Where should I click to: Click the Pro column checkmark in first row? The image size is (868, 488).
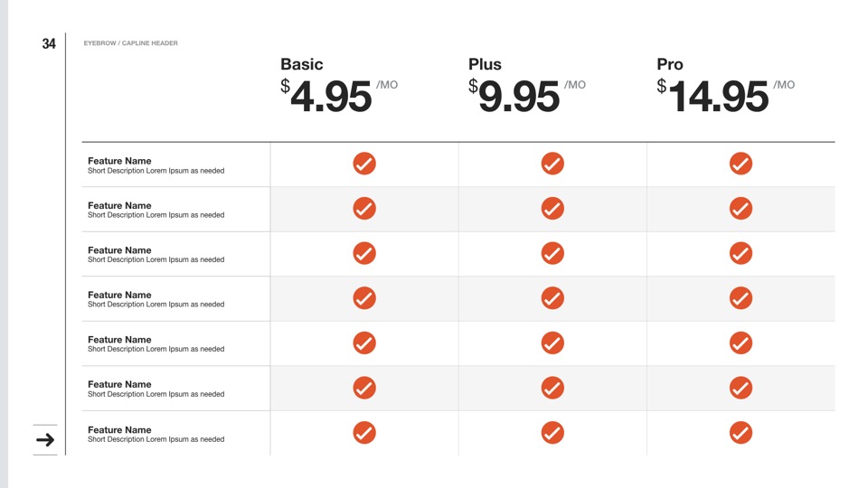click(741, 164)
